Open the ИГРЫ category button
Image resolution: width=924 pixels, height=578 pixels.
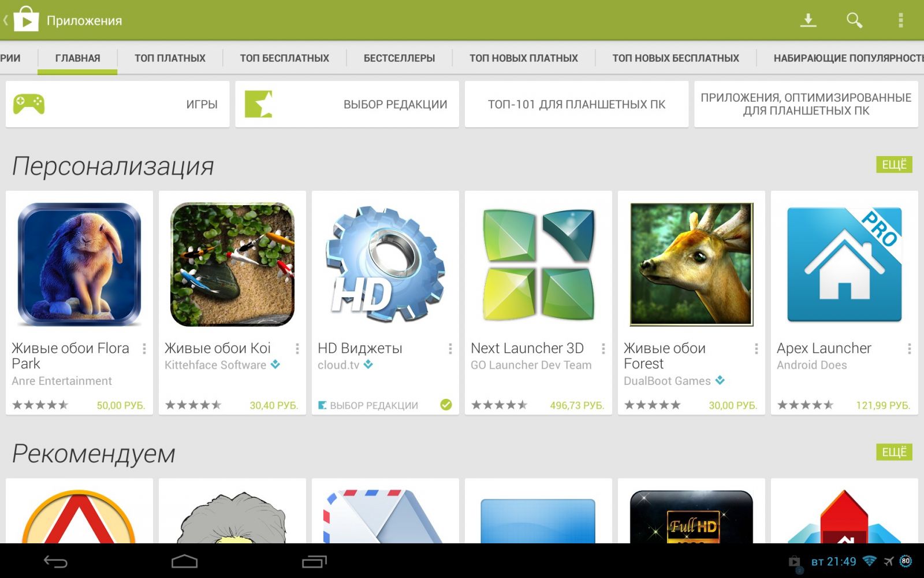(117, 104)
